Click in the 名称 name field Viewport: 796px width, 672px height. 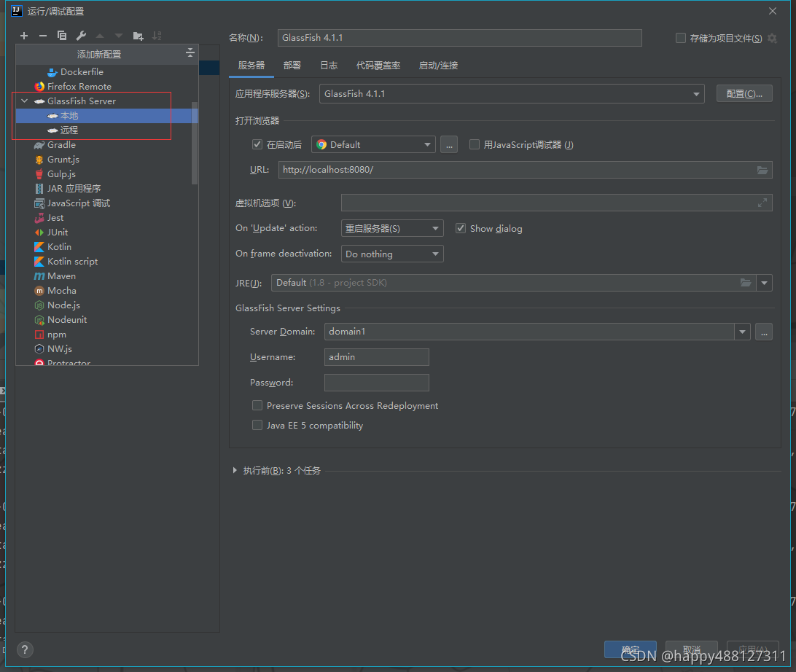tap(459, 38)
